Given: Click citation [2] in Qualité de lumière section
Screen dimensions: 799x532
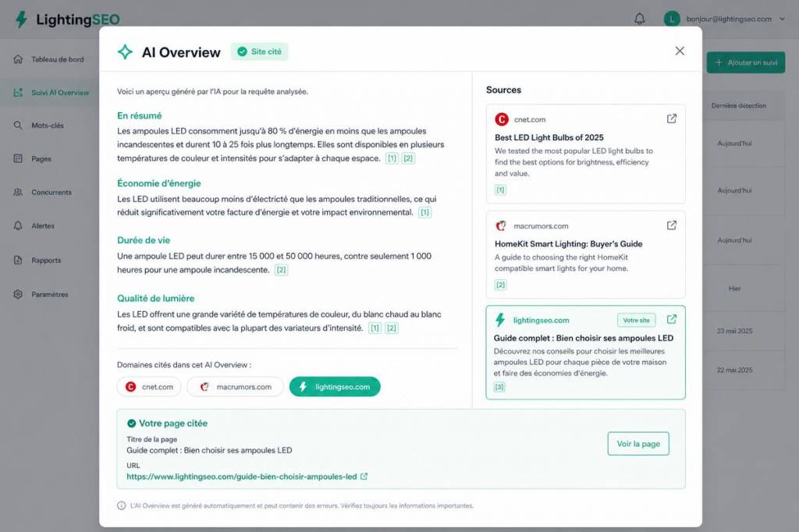Looking at the screenshot, I should [x=392, y=328].
